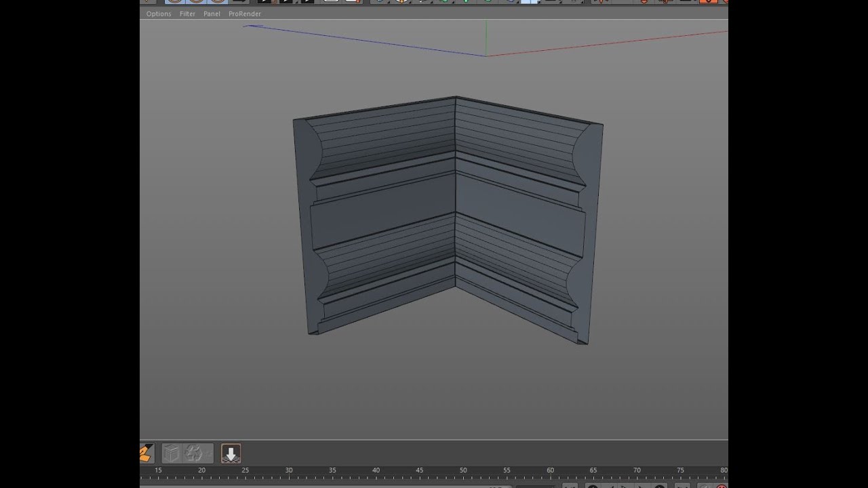The image size is (868, 488).
Task: Jump to frame 30 on timeline
Action: pyautogui.click(x=289, y=470)
